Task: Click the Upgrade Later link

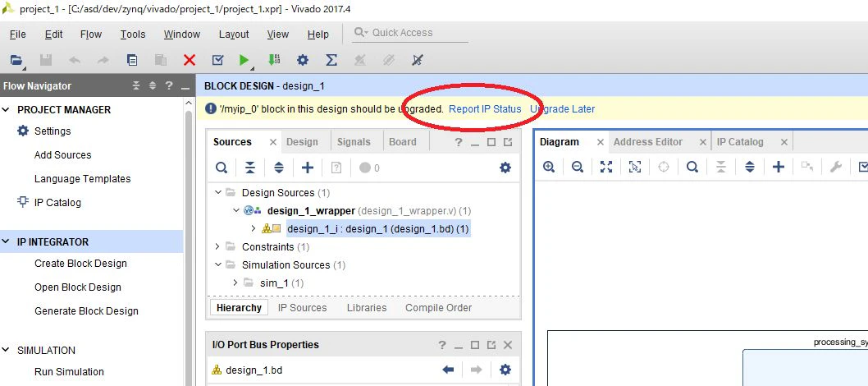Action: (x=563, y=109)
